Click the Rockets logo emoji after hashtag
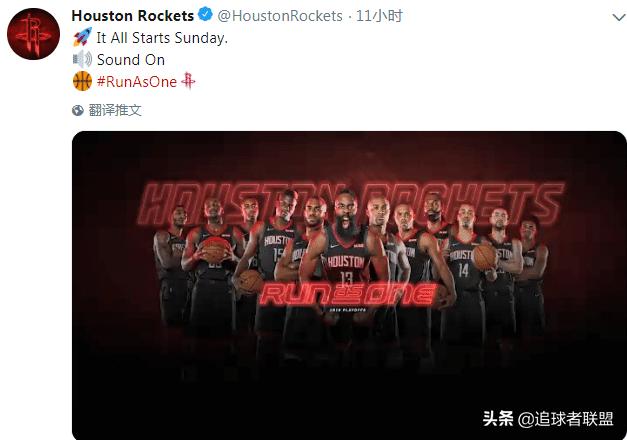 (x=188, y=81)
